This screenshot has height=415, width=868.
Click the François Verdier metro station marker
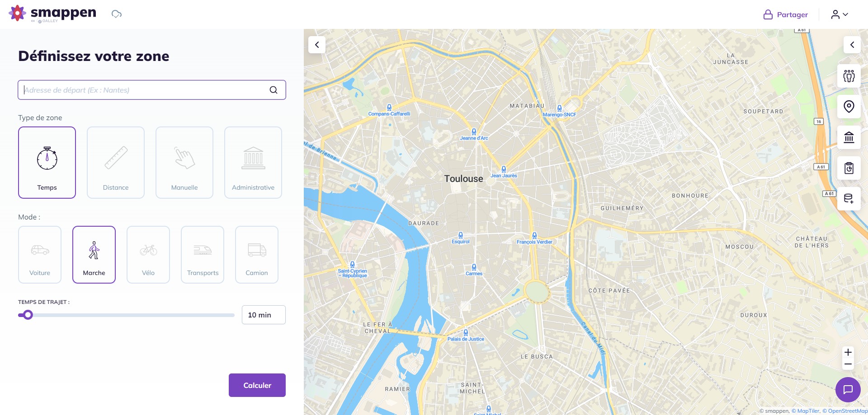coord(534,236)
